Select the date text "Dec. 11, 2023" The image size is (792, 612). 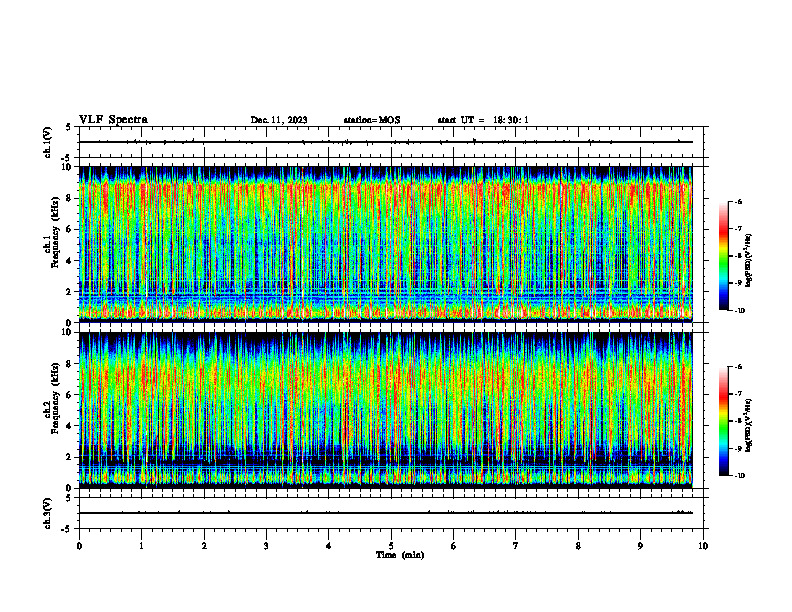[279, 120]
